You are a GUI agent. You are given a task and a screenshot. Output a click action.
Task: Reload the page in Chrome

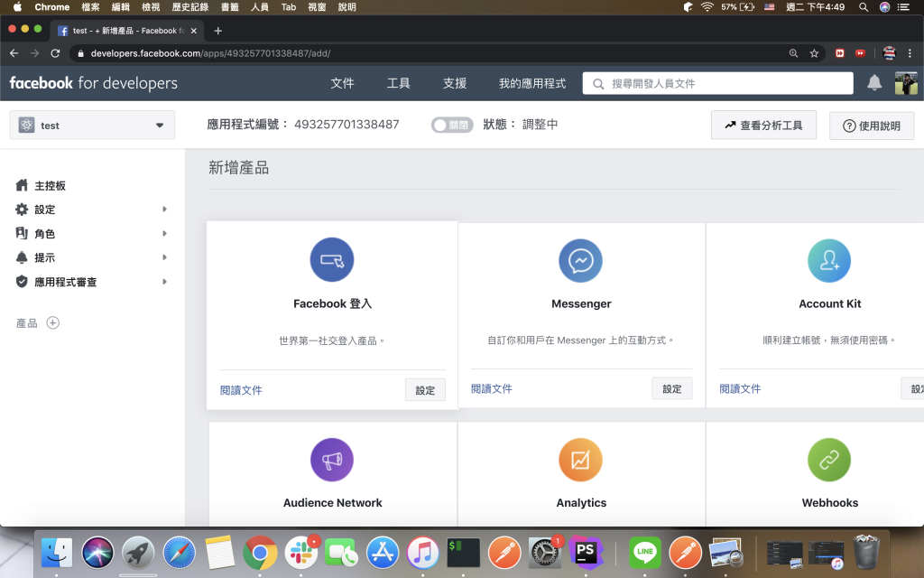55,53
